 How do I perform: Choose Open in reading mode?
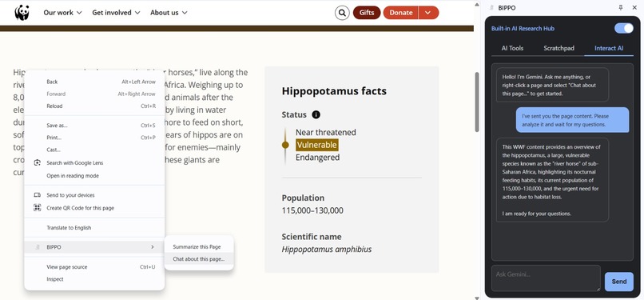pyautogui.click(x=94, y=176)
